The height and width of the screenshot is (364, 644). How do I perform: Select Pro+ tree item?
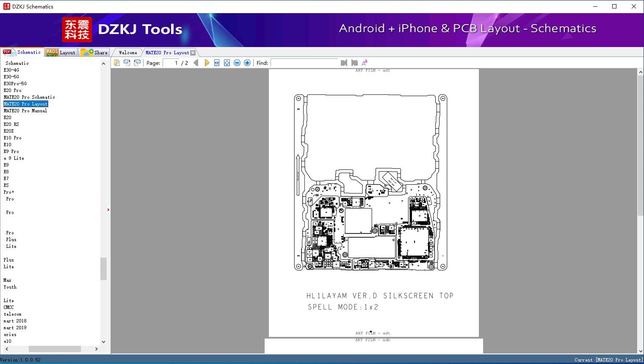click(x=9, y=192)
